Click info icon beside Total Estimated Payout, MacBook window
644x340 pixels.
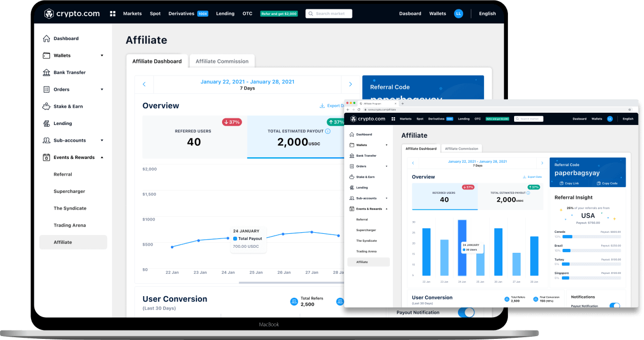point(328,131)
